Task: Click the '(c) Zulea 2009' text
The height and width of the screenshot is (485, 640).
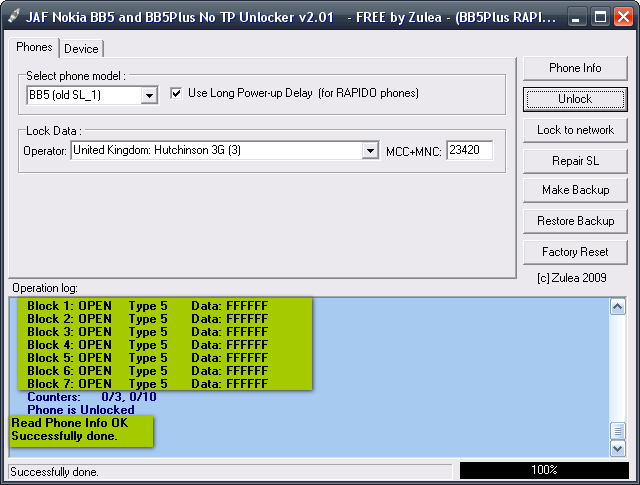Action: point(572,278)
